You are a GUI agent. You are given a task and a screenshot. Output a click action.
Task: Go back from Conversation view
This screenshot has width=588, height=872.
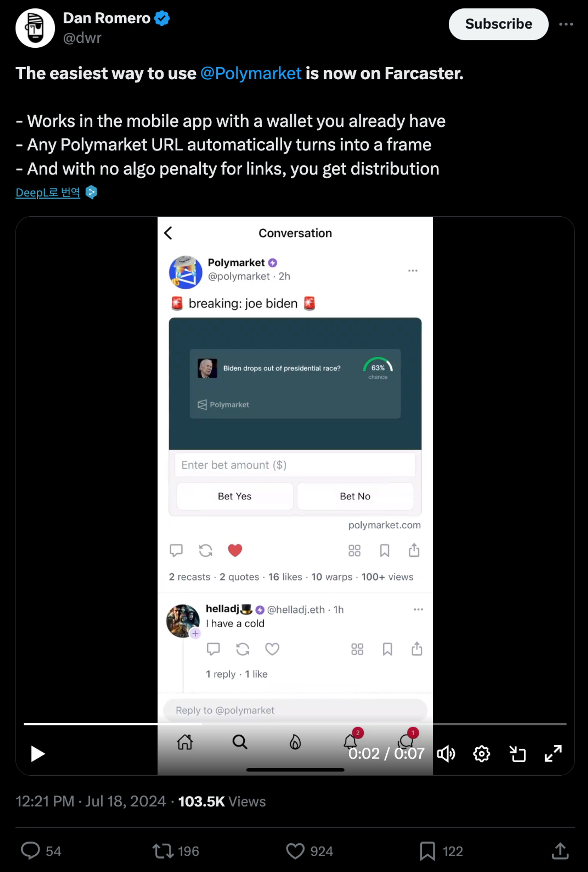168,233
